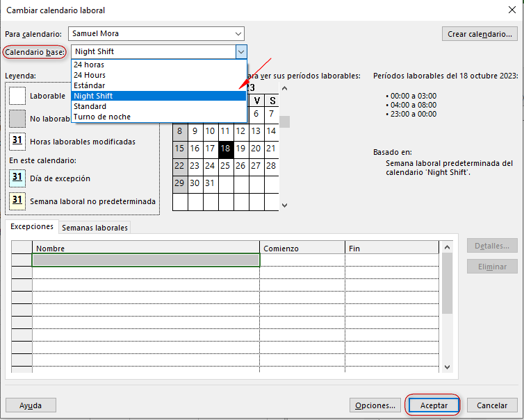This screenshot has width=524, height=420.
Task: Select day 25 in the calendar
Action: coord(225,166)
